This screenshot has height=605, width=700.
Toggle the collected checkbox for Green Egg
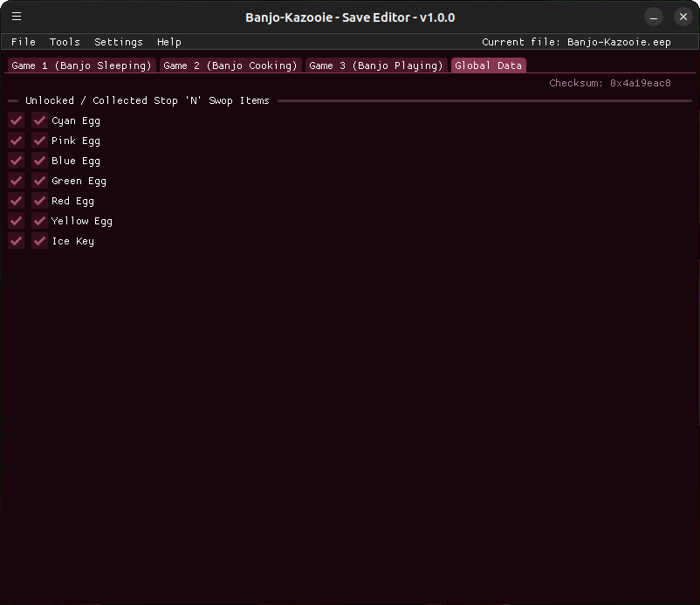[39, 181]
